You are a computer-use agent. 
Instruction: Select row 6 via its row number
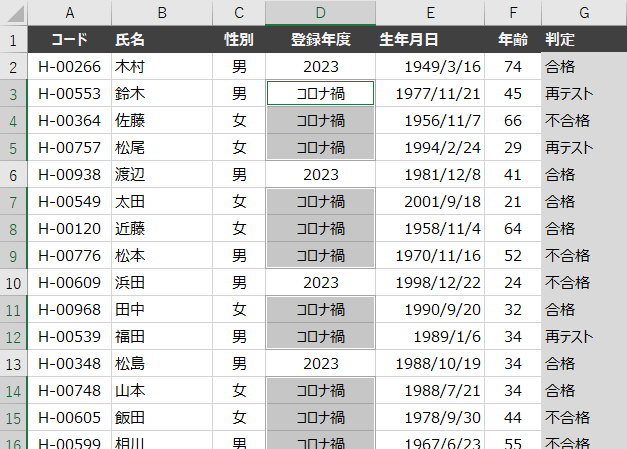[13, 174]
